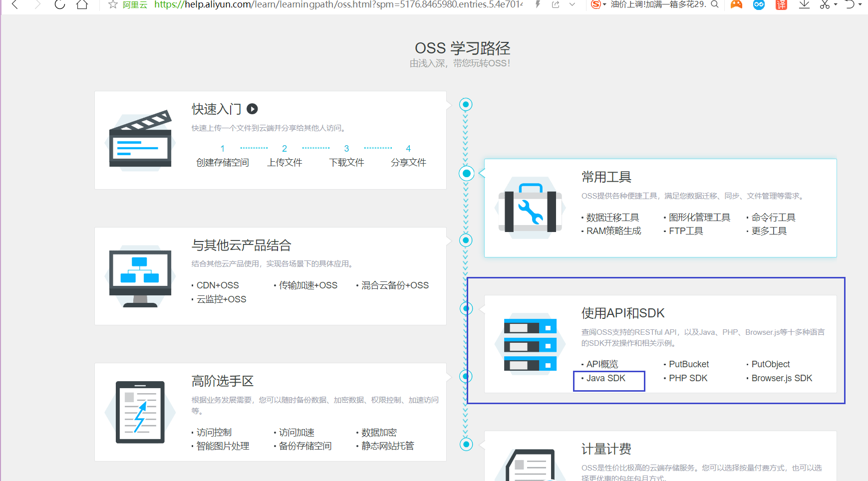Click the 常用工具 heading
This screenshot has height=481, width=868.
point(606,177)
